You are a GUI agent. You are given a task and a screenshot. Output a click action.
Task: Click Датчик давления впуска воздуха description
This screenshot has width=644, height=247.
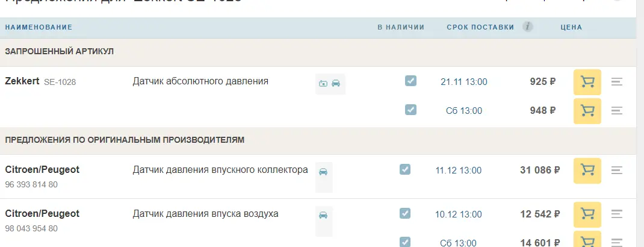coord(205,214)
